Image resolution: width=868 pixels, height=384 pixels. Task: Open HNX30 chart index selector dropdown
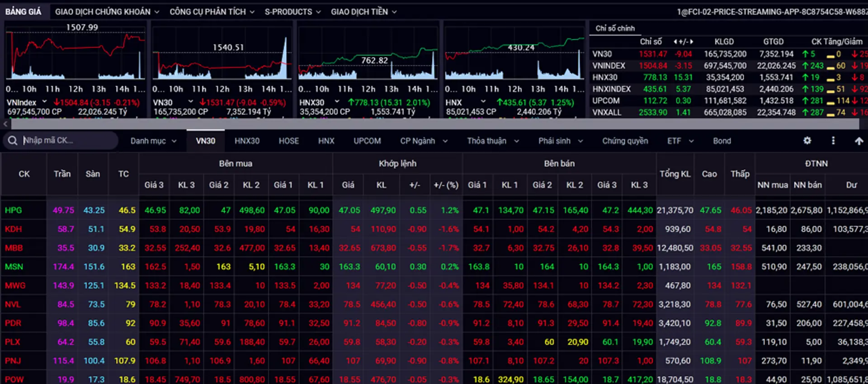click(x=337, y=102)
